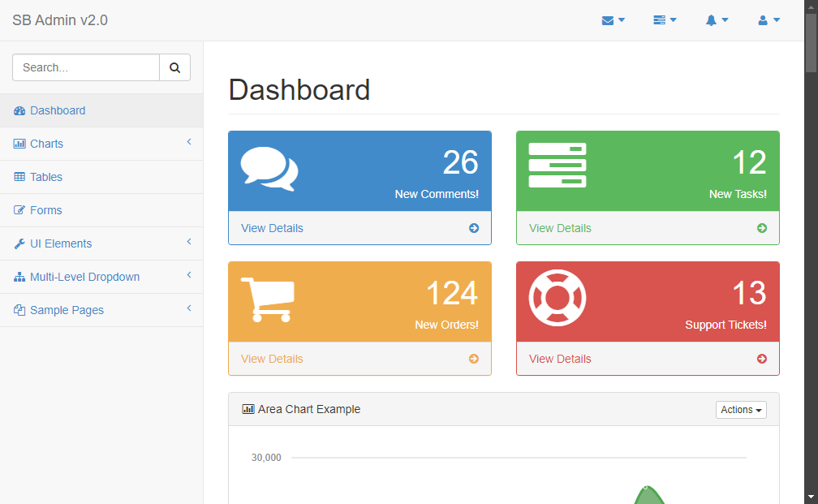The height and width of the screenshot is (504, 818).
Task: Click the 26 new comments count
Action: point(460,162)
